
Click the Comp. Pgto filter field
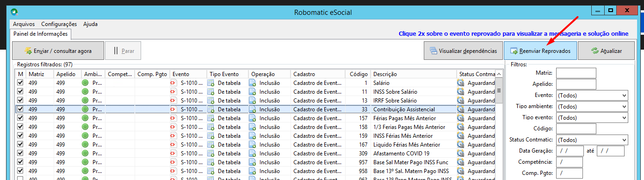(570, 173)
